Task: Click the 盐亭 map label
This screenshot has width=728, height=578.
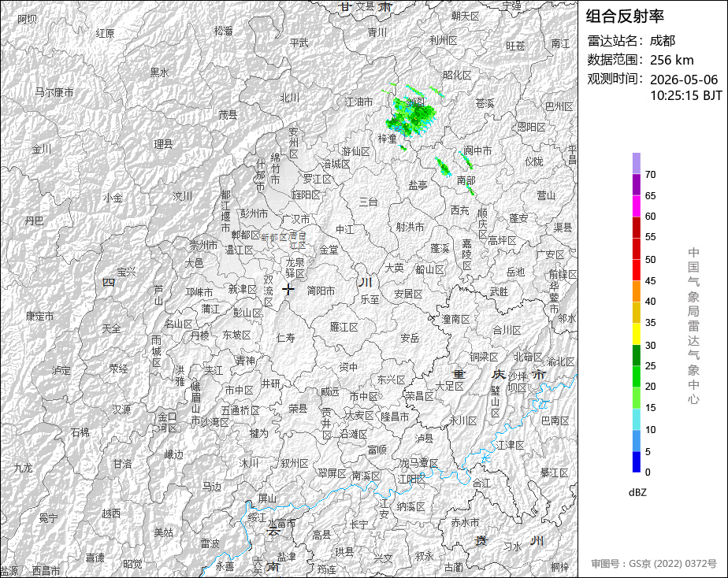Action: click(418, 185)
